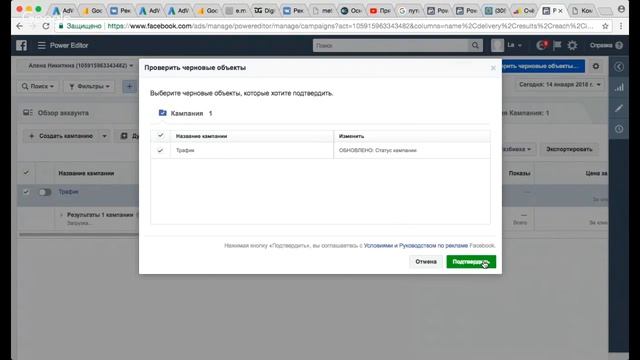Switch to the first AdWords browser tab
The width and height of the screenshot is (640, 360).
(63, 11)
